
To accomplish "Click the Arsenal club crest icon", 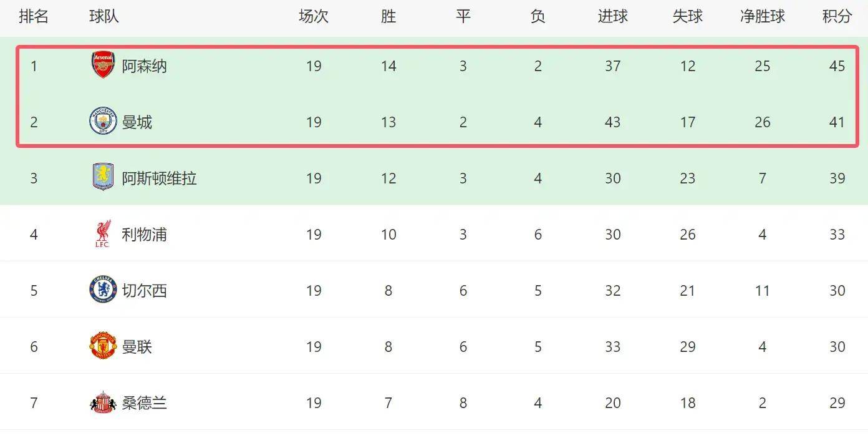I will 103,65.
